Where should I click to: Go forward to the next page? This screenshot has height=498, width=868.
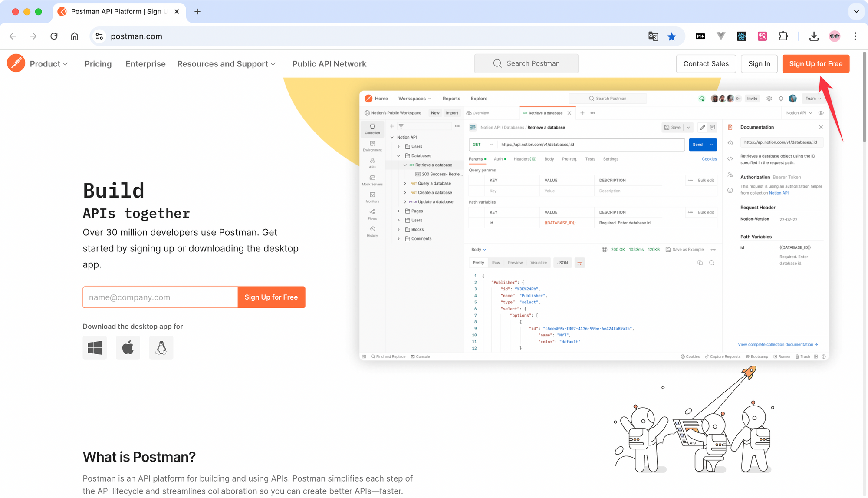(33, 36)
